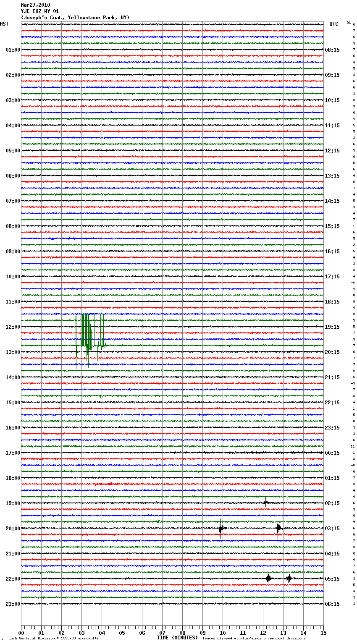Click the Joseph's Coat, Yellowstone Park location title
This screenshot has height=644, width=357.
pos(75,18)
